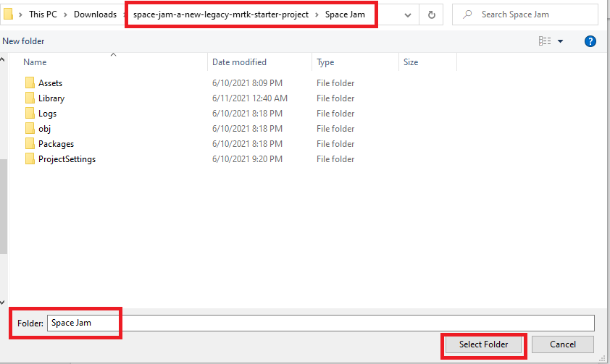The height and width of the screenshot is (364, 610).
Task: Click the File folder type of obj
Action: [x=335, y=129]
